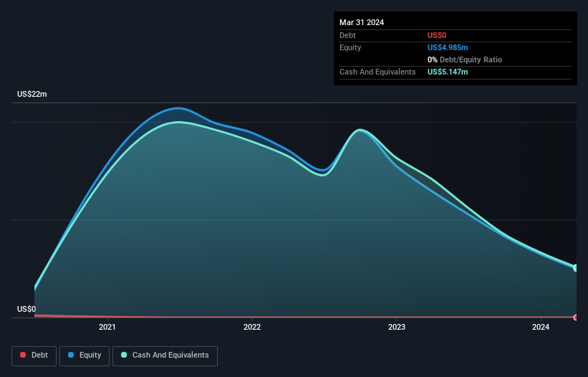588x377 pixels.
Task: Toggle the Equity legend button
Action: (x=85, y=355)
